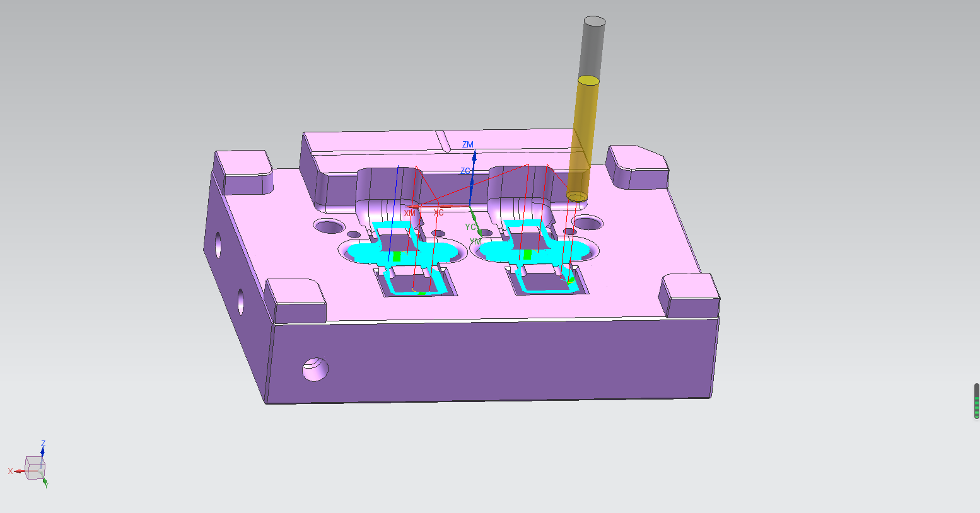Click the green progress bar at right edge

pos(977,401)
